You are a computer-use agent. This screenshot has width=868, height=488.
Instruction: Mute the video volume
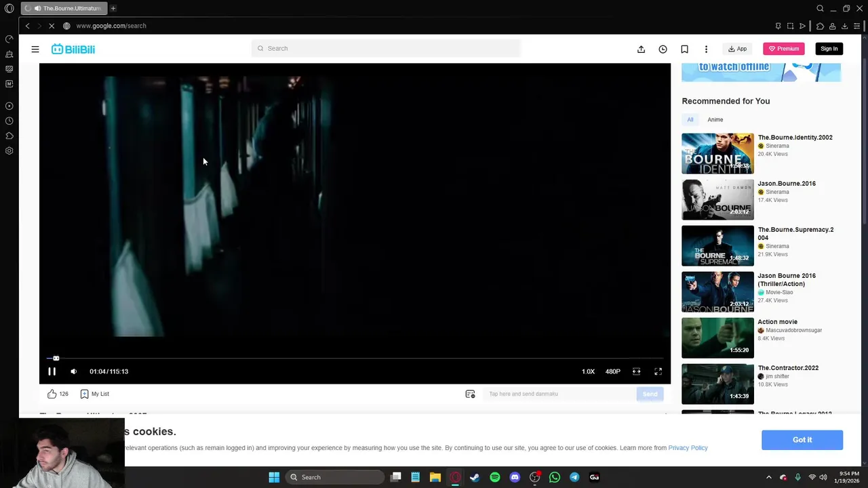pyautogui.click(x=74, y=371)
